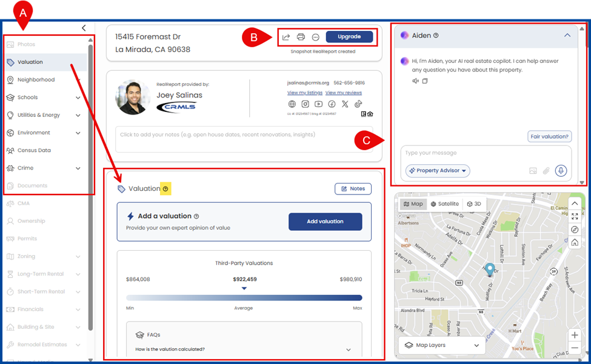Viewport: 591px width, 364px height.
Task: Click the Valuation help question mark icon
Action: tap(166, 189)
